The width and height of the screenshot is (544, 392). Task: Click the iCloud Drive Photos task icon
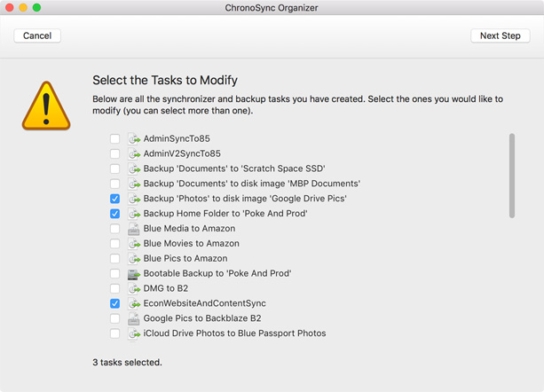coord(134,333)
